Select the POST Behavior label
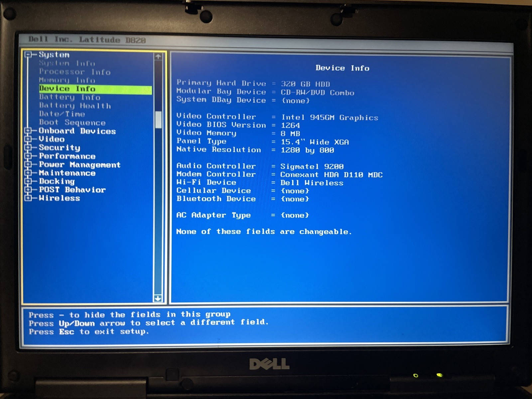This screenshot has width=532, height=399. (72, 190)
